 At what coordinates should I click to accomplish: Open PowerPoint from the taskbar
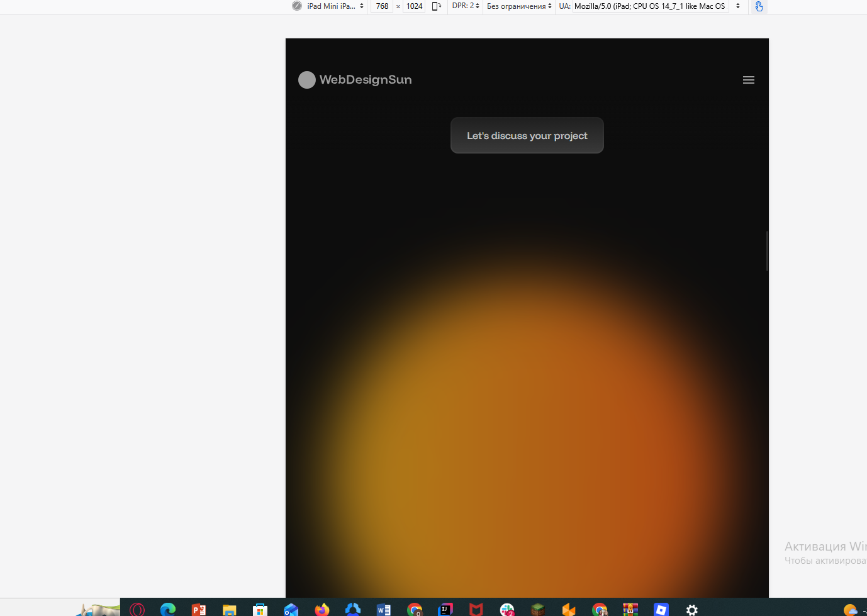point(199,609)
